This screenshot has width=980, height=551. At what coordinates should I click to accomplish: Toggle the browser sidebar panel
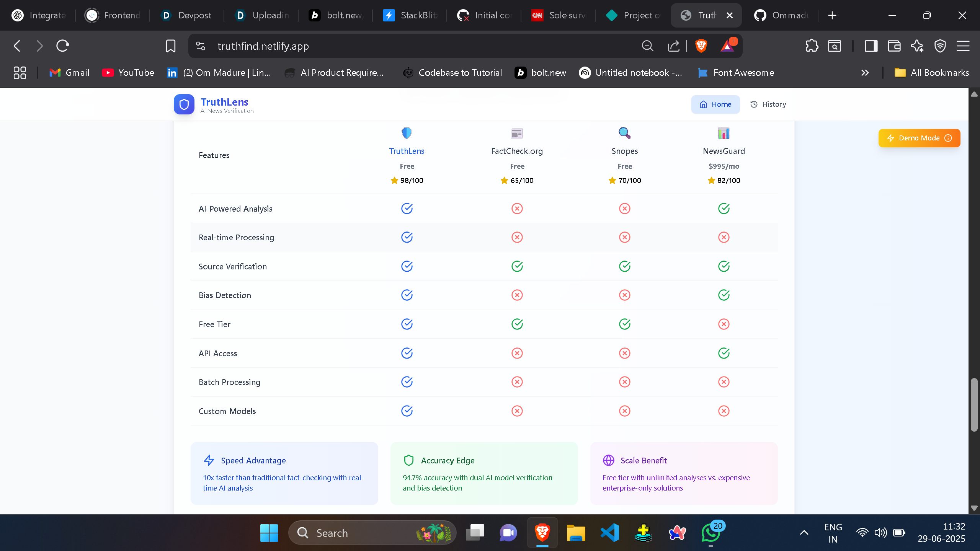point(871,46)
